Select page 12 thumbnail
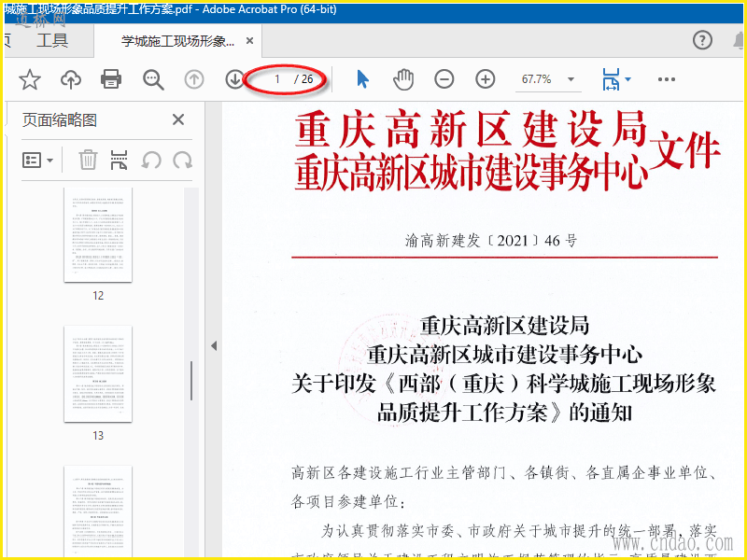The width and height of the screenshot is (747, 560). 98,234
